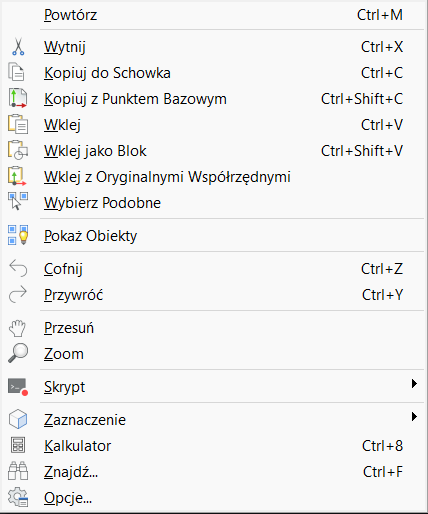Click the lightbulb Pokaż Obiekty icon
The image size is (428, 514).
18,235
